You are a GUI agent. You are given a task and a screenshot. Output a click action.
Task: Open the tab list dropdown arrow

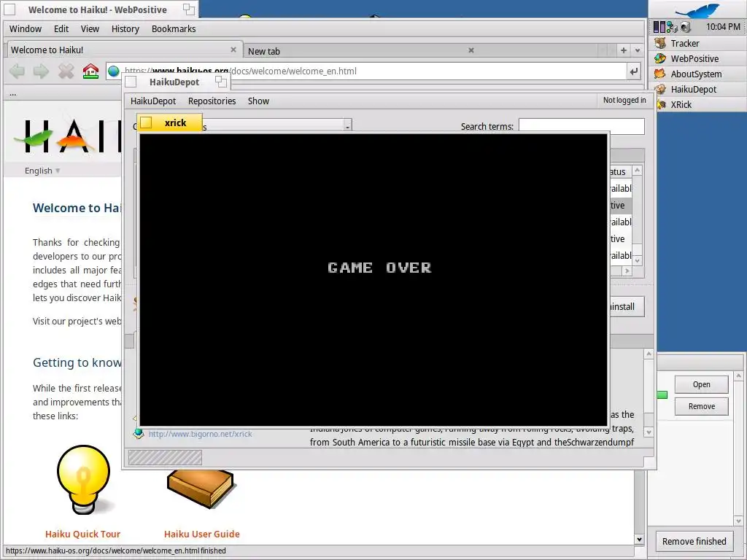pyautogui.click(x=638, y=50)
